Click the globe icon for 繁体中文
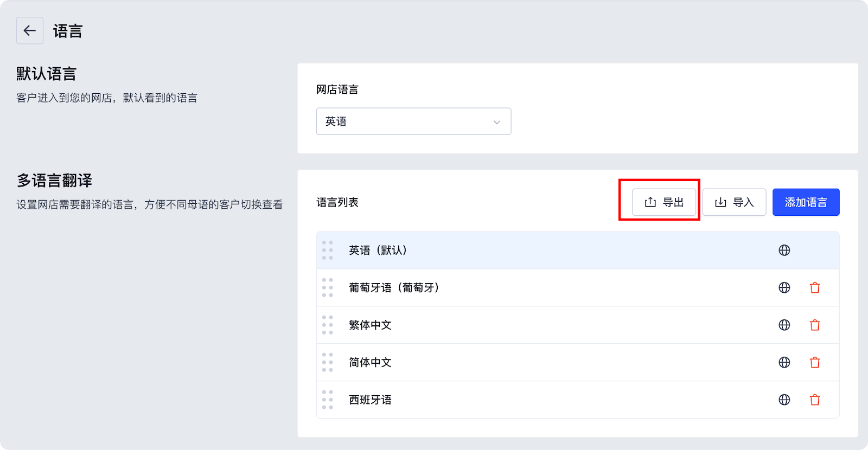 pyautogui.click(x=784, y=325)
